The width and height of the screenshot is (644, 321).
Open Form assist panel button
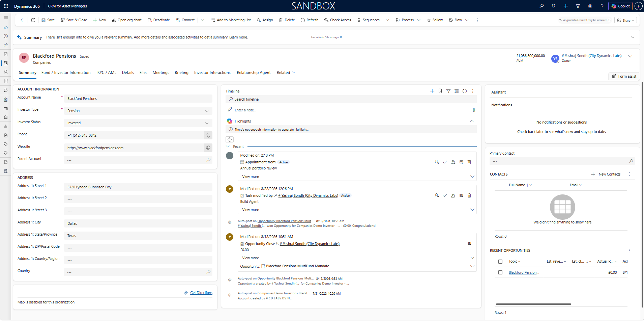tap(624, 76)
